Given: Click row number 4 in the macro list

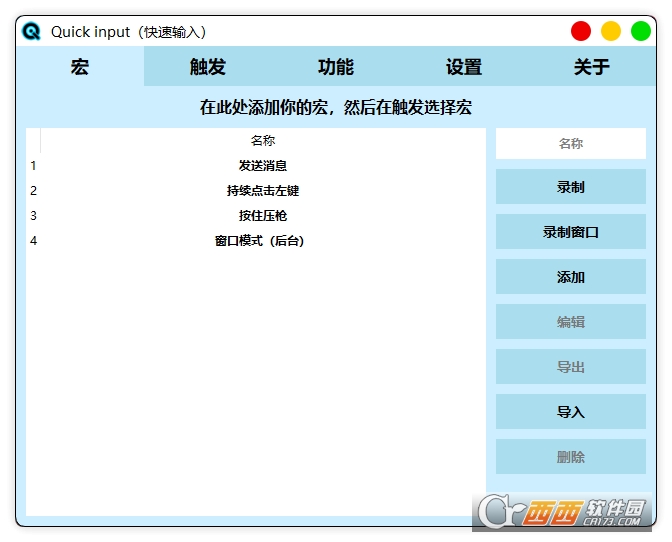Looking at the screenshot, I should pyautogui.click(x=33, y=240).
